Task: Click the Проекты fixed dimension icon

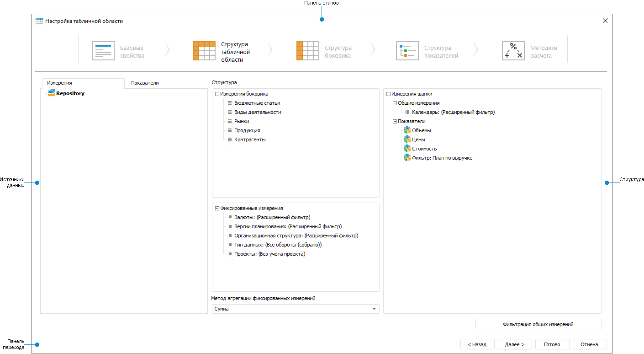Action: click(230, 254)
